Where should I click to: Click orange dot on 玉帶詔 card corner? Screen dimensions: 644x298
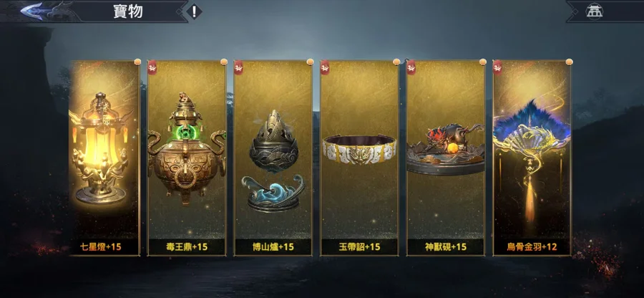(396, 62)
